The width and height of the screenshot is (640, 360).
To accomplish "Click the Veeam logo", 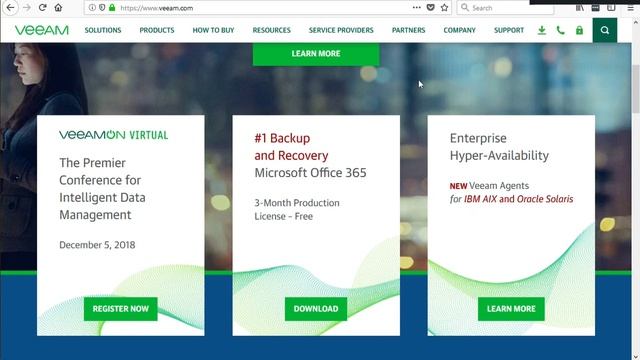I will pos(42,30).
